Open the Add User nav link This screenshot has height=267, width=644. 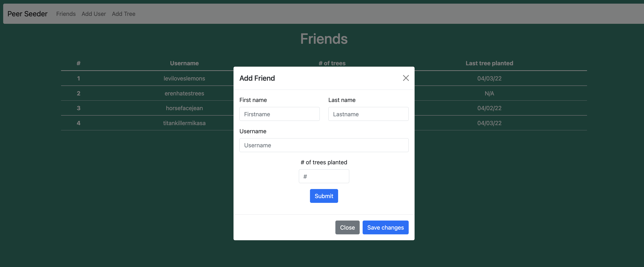93,14
